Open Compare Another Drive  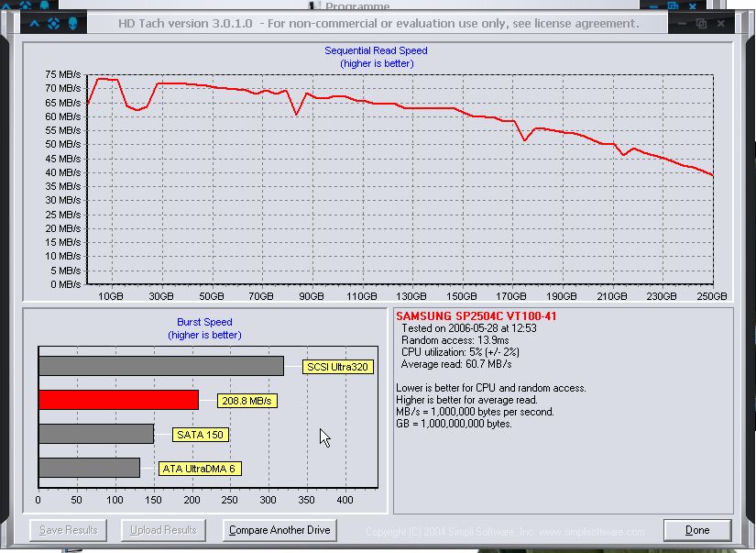(x=279, y=530)
